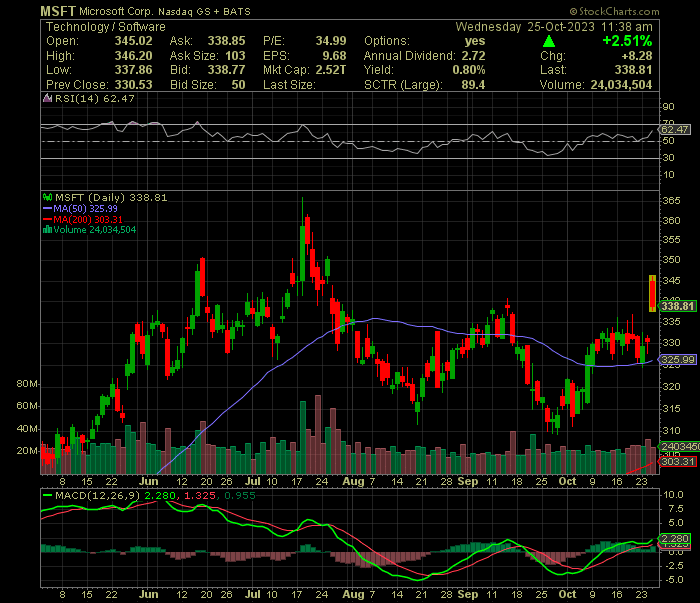
Task: Click the RSI 90 scale label
Action: coord(668,107)
